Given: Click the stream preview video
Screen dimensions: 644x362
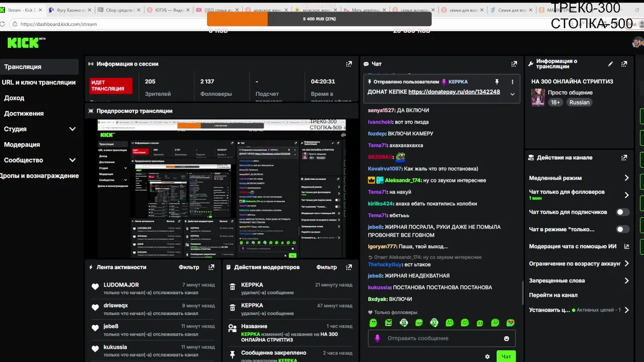Looking at the screenshot, I should tap(221, 189).
